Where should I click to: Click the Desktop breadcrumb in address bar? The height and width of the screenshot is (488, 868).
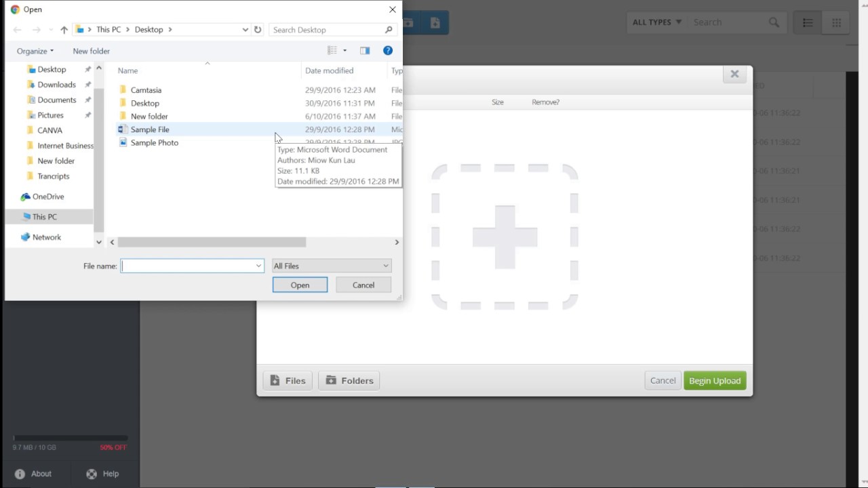point(149,30)
